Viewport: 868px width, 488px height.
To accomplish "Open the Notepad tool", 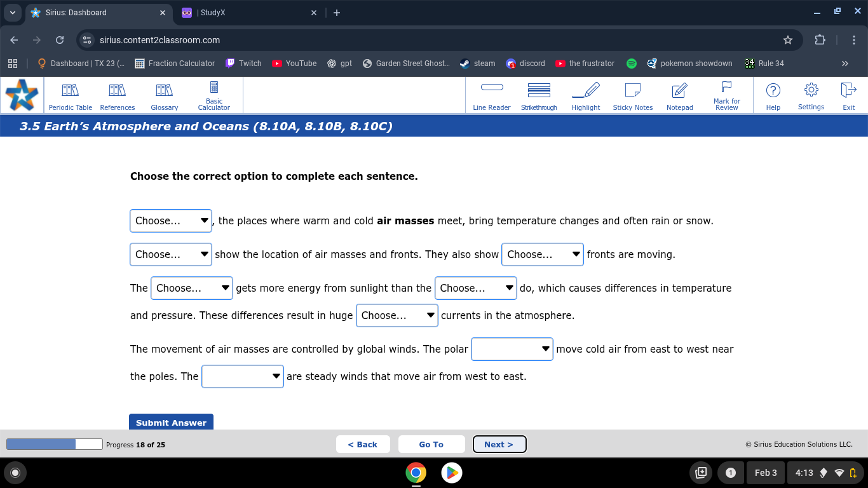I will point(680,96).
